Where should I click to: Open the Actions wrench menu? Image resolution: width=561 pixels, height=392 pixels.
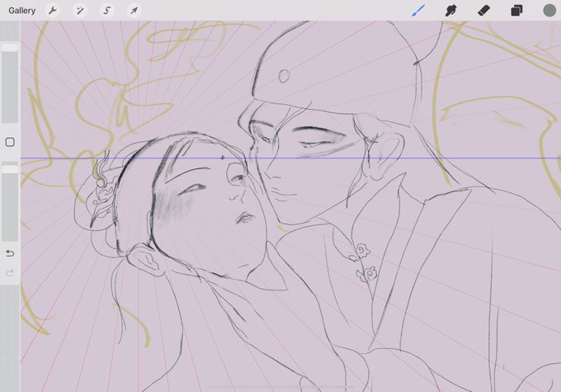click(53, 11)
